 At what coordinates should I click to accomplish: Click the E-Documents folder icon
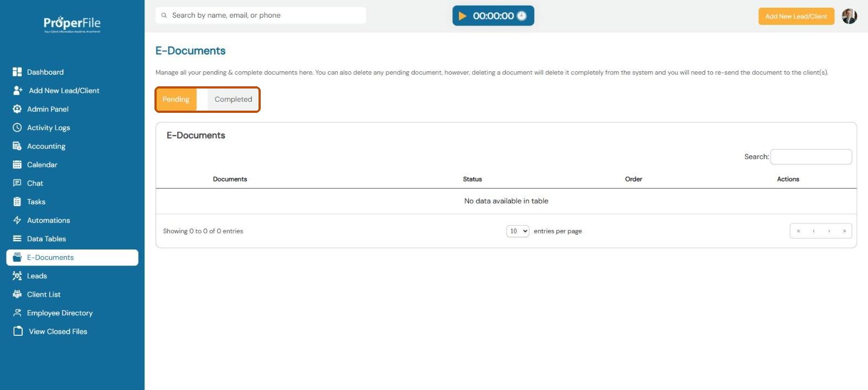pyautogui.click(x=17, y=257)
